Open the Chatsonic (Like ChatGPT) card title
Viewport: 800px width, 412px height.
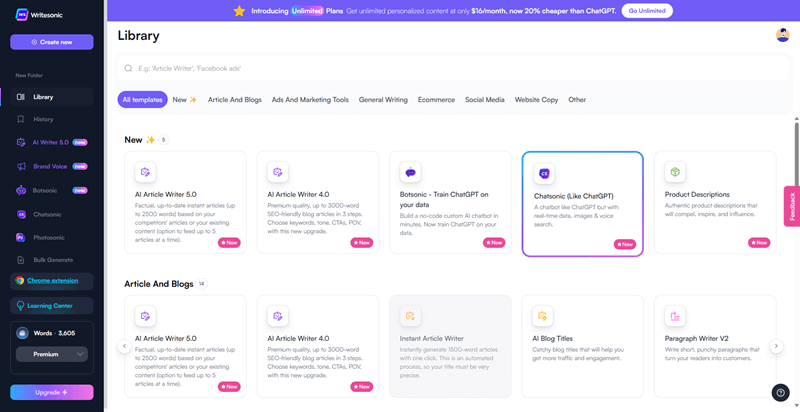point(573,196)
